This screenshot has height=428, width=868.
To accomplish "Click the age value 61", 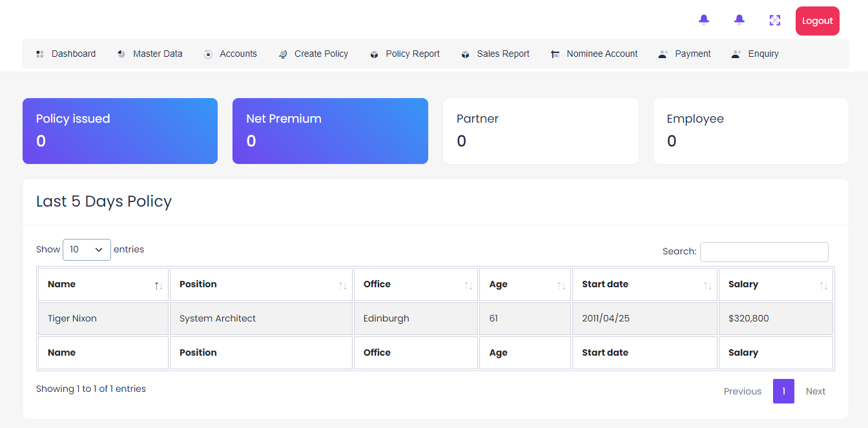I will click(x=493, y=318).
